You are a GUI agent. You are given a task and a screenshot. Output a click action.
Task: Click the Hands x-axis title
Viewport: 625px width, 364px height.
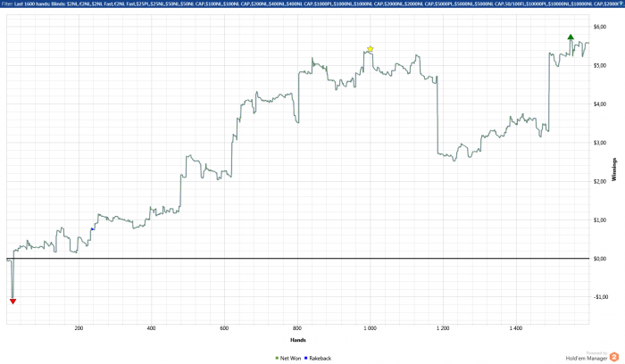(298, 340)
